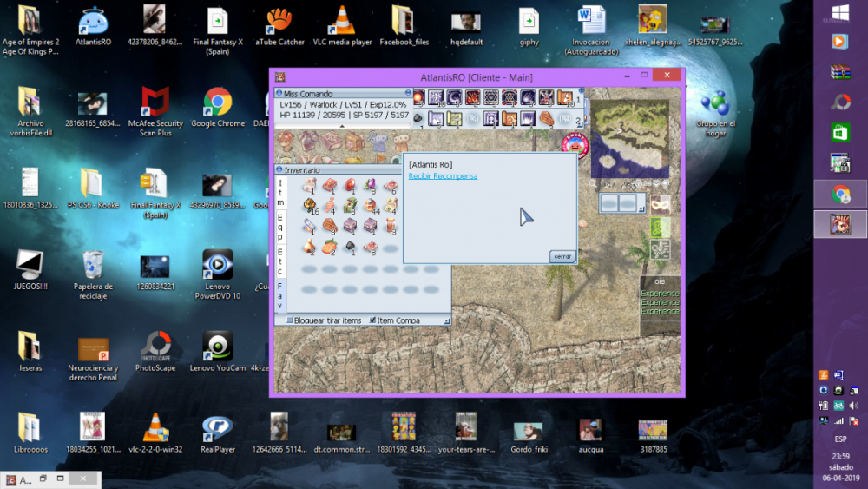The width and height of the screenshot is (868, 489).
Task: Switch to the Fav inventory tab
Action: (280, 295)
